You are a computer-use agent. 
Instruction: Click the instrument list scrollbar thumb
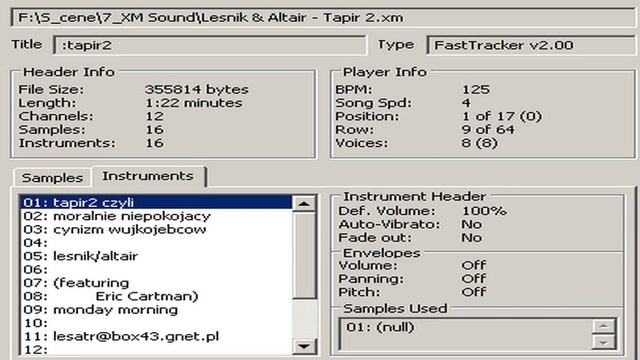304,256
